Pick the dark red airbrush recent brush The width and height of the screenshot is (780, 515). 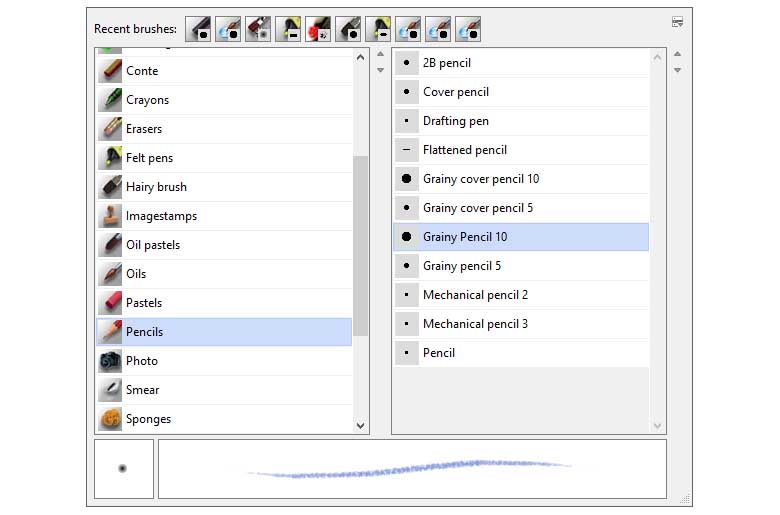click(x=258, y=29)
